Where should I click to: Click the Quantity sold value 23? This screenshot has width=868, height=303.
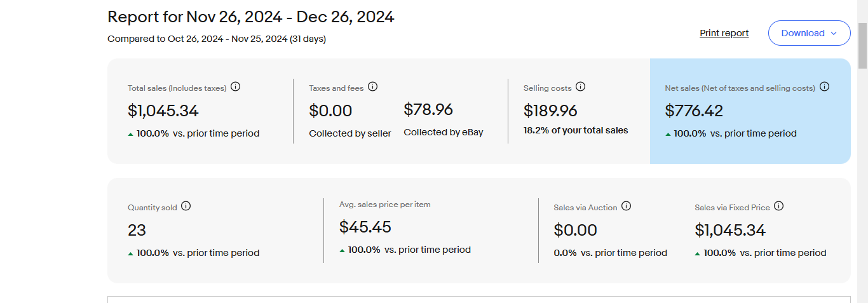[137, 230]
